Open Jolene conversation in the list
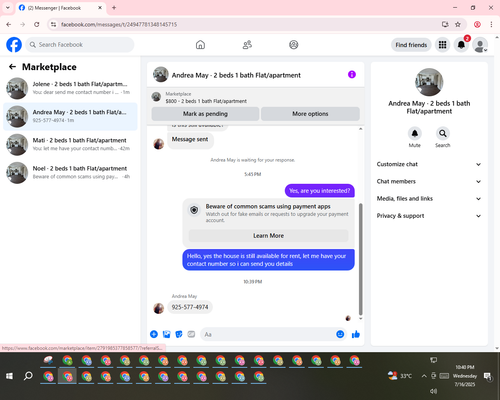 tap(70, 88)
